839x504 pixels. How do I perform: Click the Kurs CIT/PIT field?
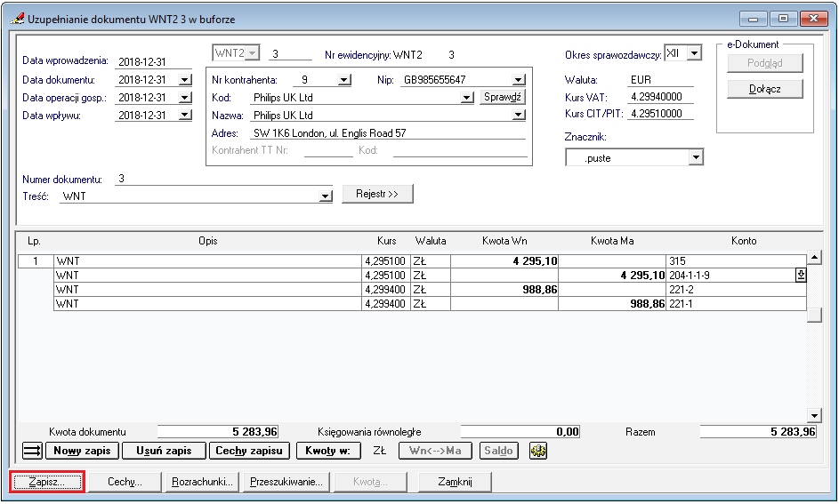coord(660,113)
